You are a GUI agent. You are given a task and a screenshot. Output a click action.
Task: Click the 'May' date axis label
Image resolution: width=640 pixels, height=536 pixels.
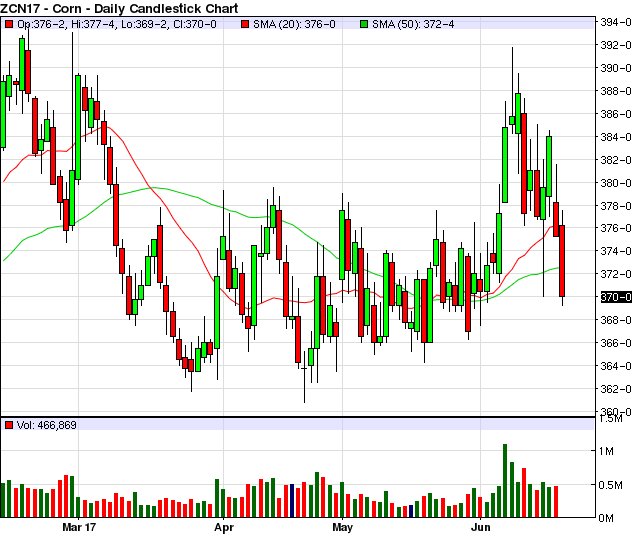pos(342,527)
